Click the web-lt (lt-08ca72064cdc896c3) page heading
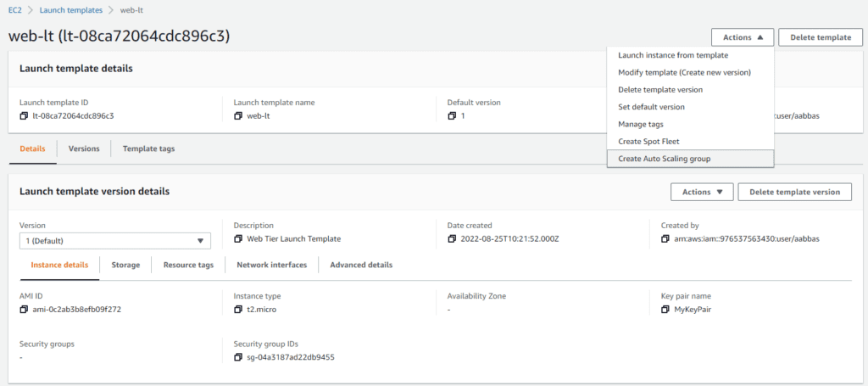Image resolution: width=868 pixels, height=386 pixels. click(119, 36)
